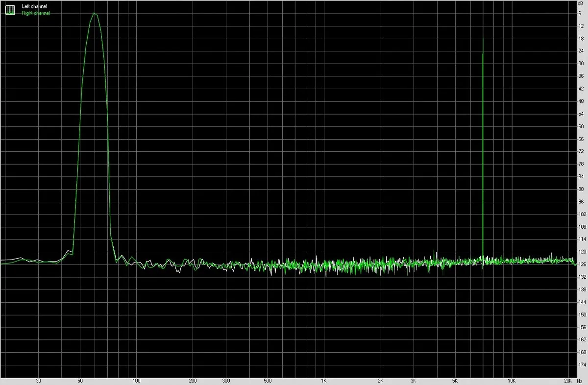Click the 10K frequency axis label
This screenshot has height=385, width=588.
(x=511, y=381)
